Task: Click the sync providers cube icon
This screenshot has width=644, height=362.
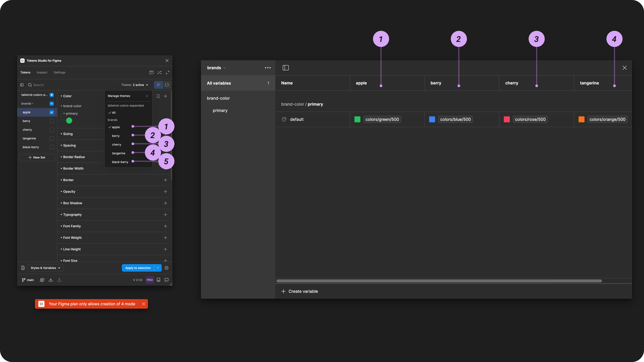Action: [x=42, y=280]
